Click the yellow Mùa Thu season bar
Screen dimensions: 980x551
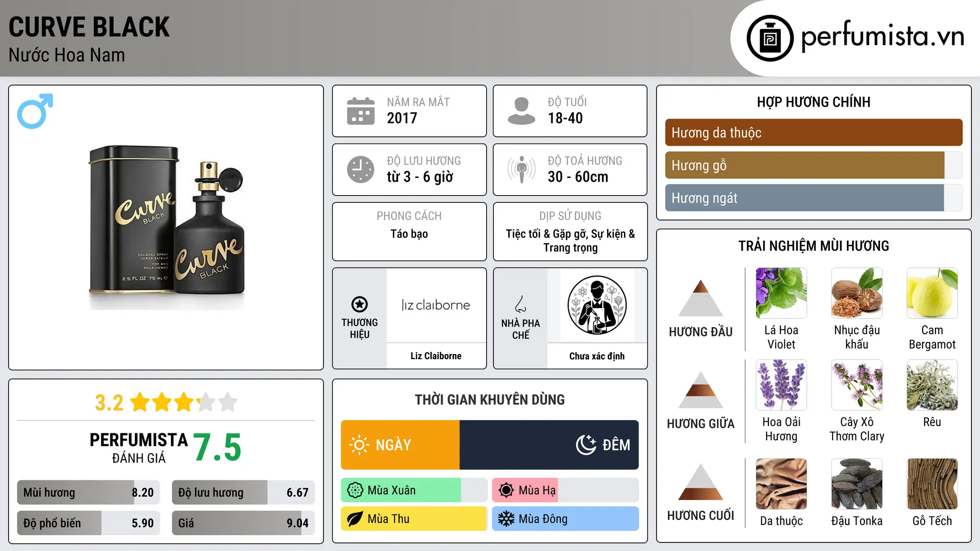(414, 519)
